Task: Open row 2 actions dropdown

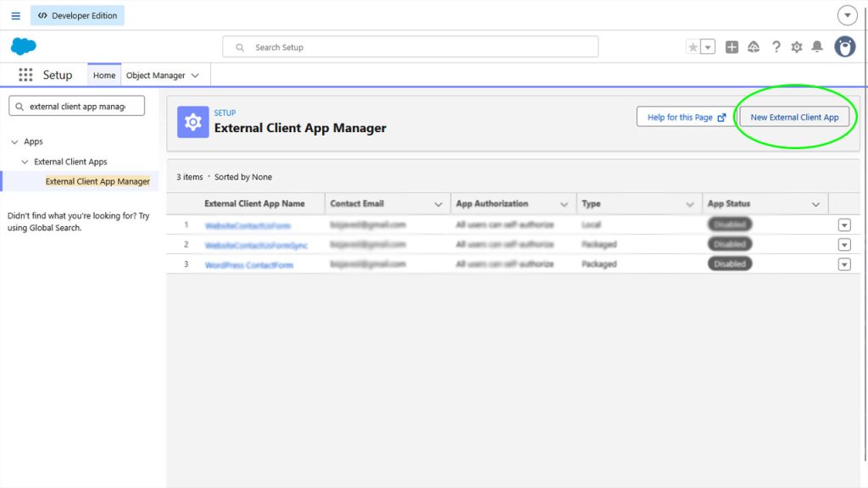Action: pos(844,245)
